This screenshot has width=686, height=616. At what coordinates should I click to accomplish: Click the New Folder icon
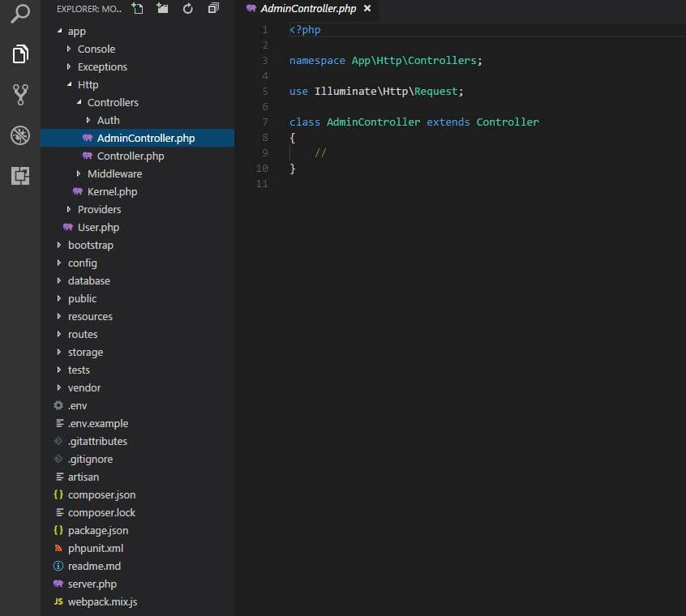[162, 8]
